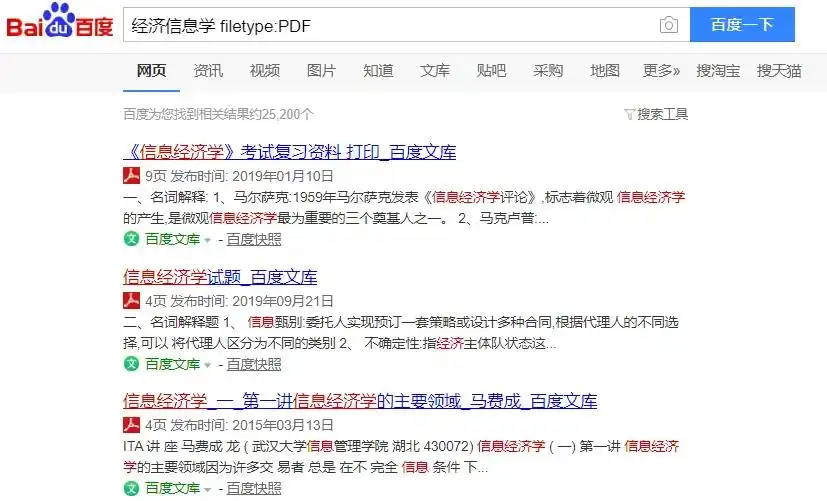827x501 pixels.
Task: Switch to the 图片 tab
Action: point(321,70)
